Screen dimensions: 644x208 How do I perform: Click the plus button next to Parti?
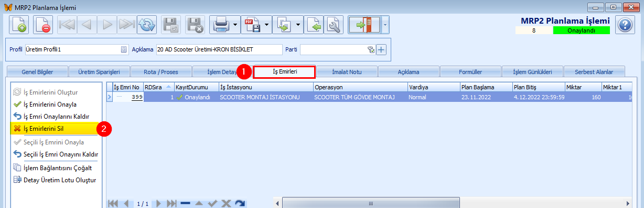point(381,50)
